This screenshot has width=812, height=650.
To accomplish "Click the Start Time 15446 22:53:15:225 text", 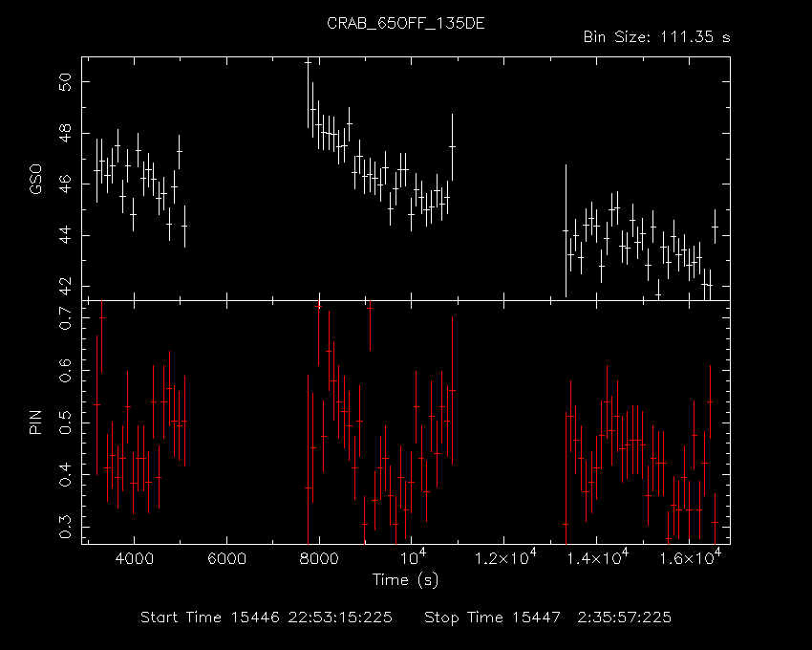I will 267,617.
